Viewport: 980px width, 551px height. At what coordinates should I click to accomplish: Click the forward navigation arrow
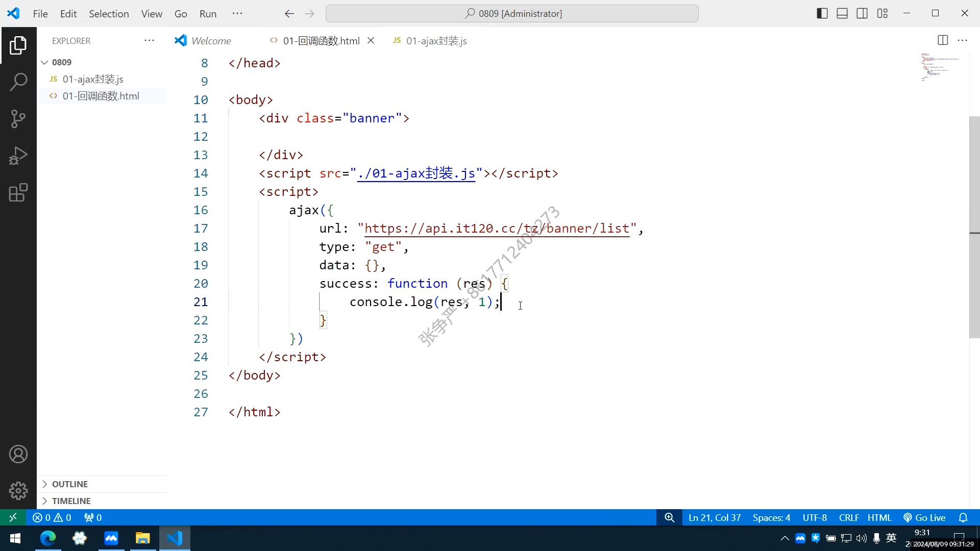pyautogui.click(x=310, y=13)
